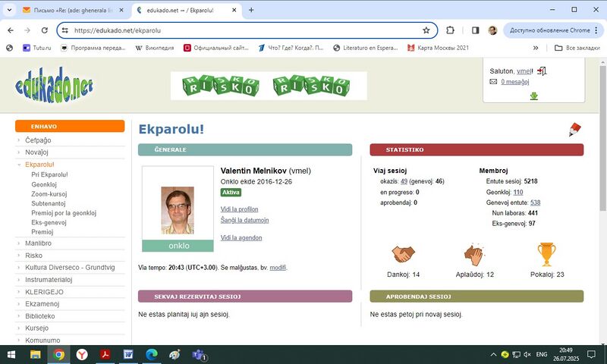Screen dimensions: 607x364
Task: Open the 'Vidi la profilon' link
Action: (x=239, y=209)
